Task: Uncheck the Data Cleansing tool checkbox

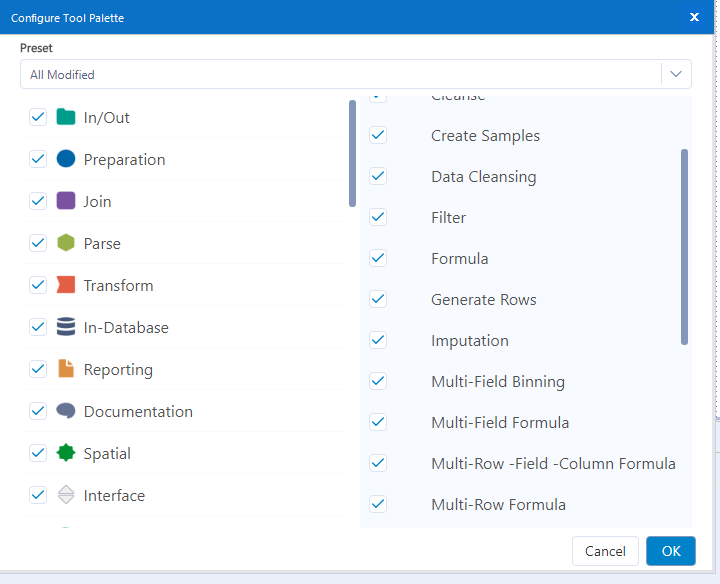Action: click(378, 176)
